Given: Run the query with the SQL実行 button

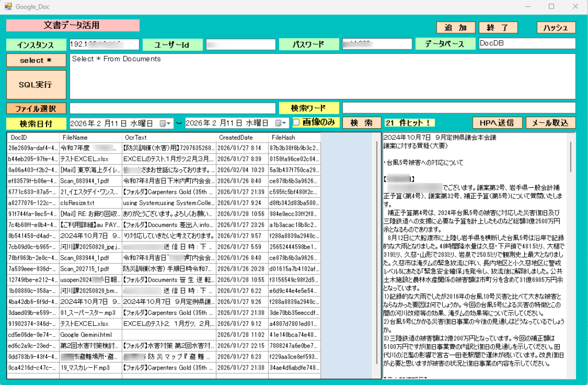Looking at the screenshot, I should tap(36, 84).
